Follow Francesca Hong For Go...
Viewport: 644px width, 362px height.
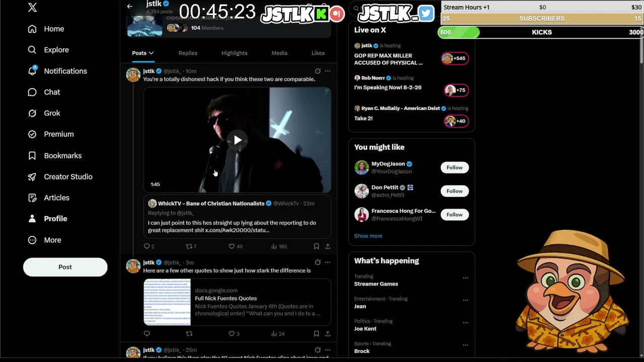click(454, 215)
